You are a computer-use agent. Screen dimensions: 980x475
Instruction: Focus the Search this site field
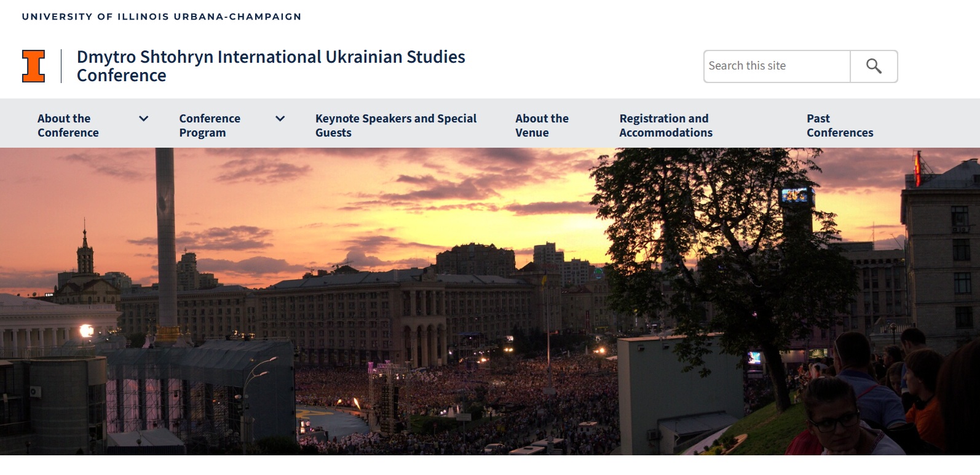776,66
